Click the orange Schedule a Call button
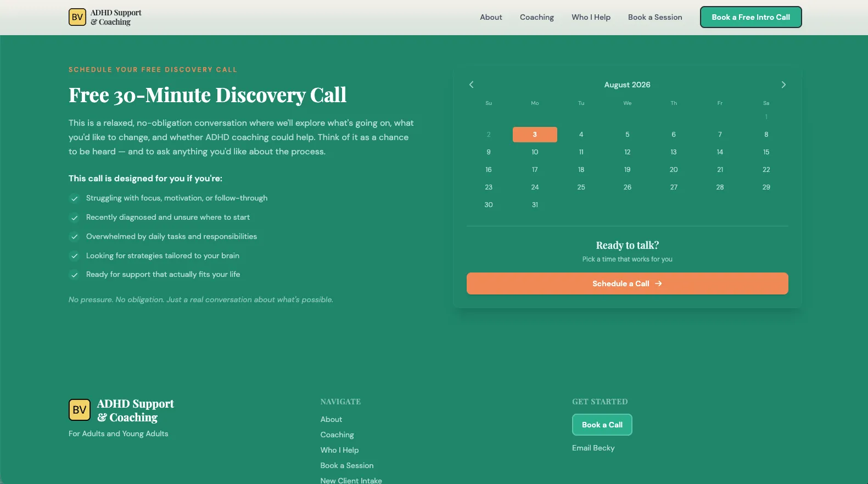 pyautogui.click(x=628, y=283)
